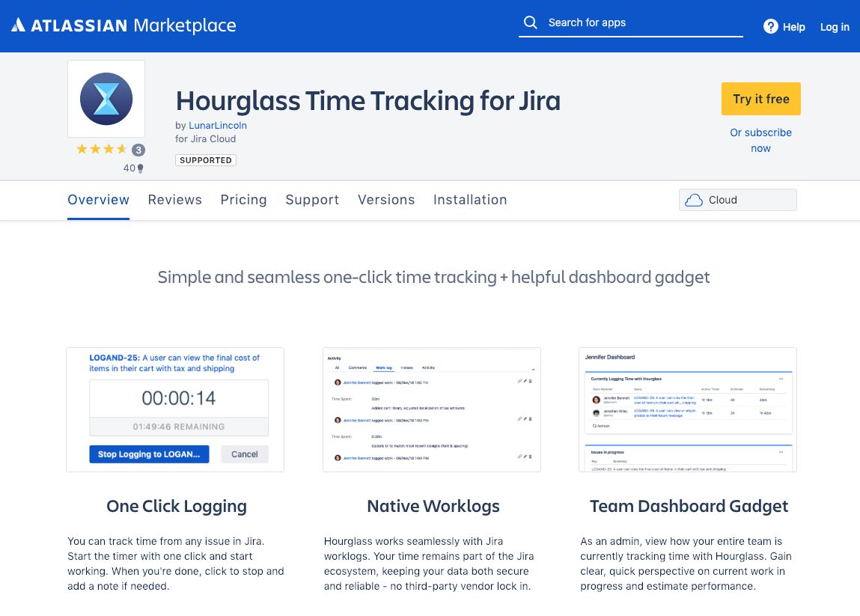The width and height of the screenshot is (860, 616).
Task: Click the Native Worklogs heading
Action: click(x=433, y=506)
